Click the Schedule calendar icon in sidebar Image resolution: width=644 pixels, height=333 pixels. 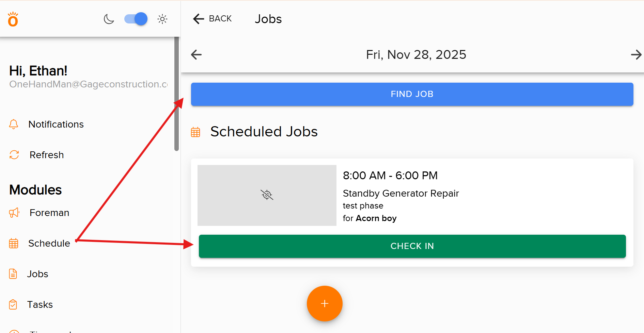14,243
